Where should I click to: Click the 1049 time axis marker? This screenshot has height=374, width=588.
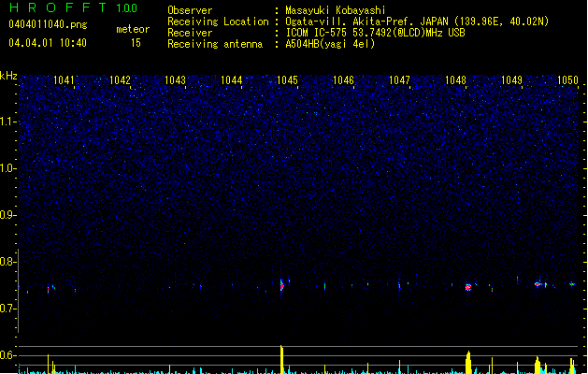511,80
